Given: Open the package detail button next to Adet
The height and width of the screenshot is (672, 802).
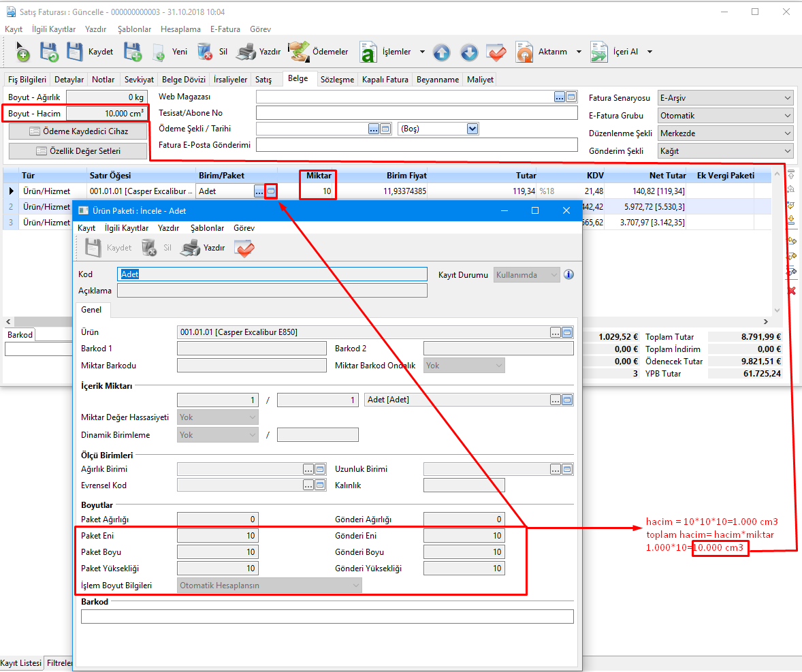Looking at the screenshot, I should click(x=271, y=191).
